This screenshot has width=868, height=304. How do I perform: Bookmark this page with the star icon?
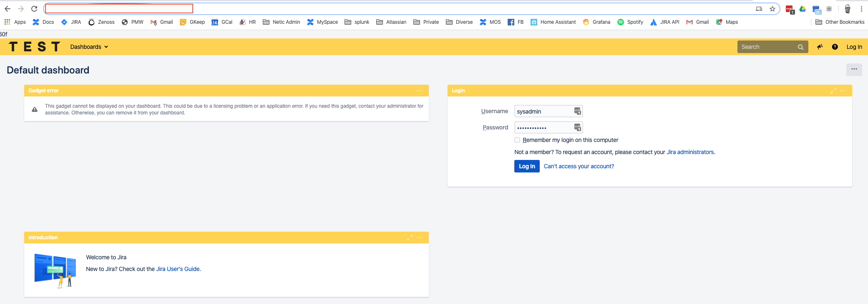772,9
